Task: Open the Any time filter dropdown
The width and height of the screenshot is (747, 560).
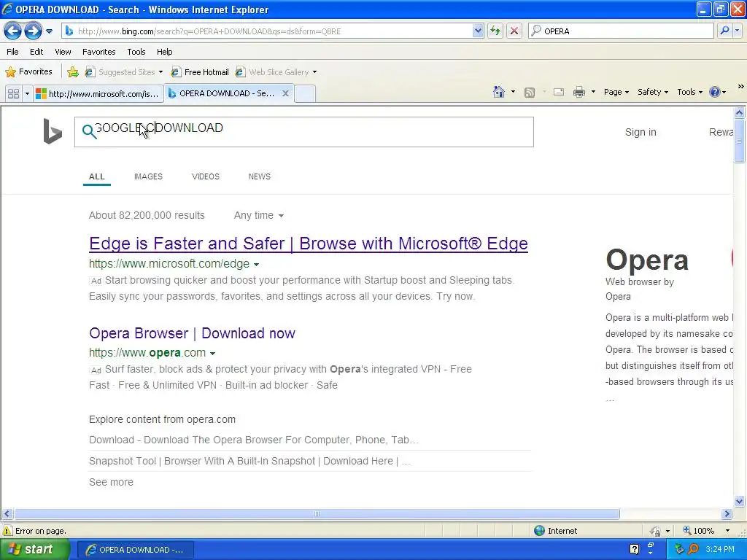Action: coord(259,215)
